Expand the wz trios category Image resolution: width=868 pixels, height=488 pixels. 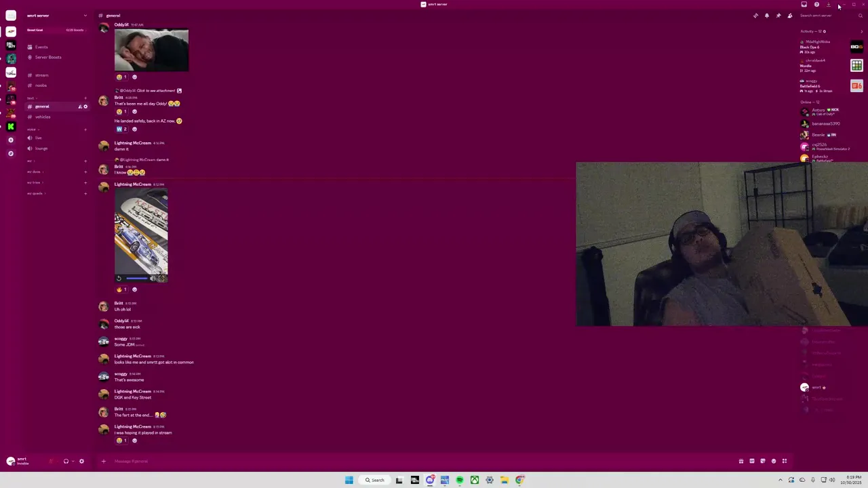click(35, 182)
